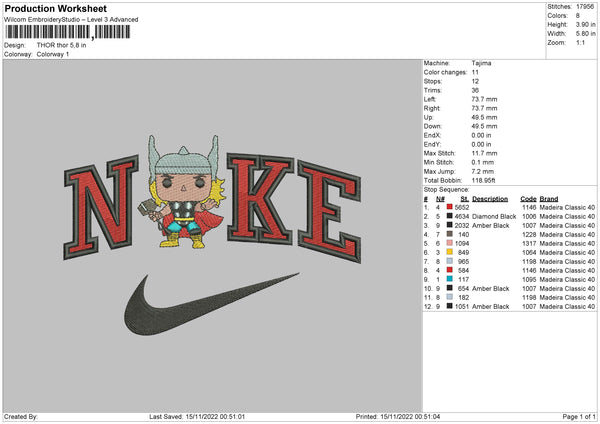The height and width of the screenshot is (424, 600).
Task: Click the Machine value Tajima
Action: click(x=481, y=63)
